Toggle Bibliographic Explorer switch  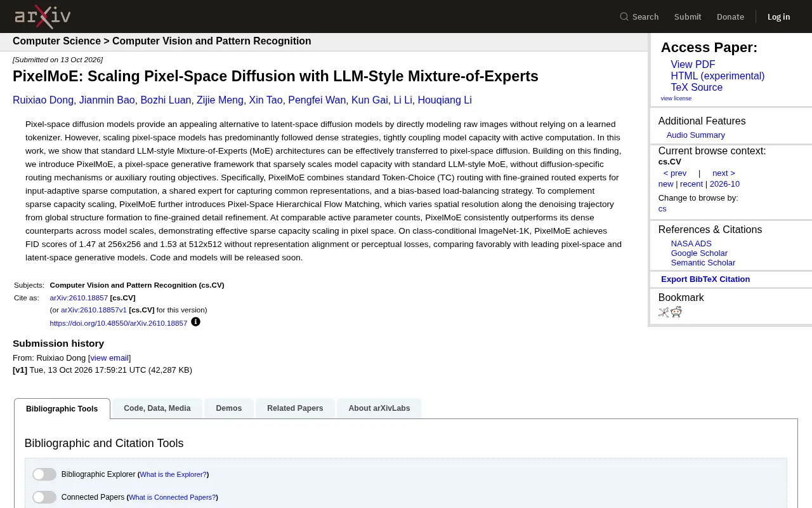pos(44,474)
